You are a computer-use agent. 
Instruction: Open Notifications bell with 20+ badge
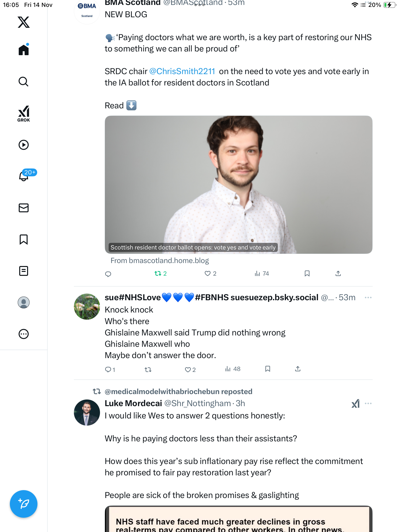click(x=24, y=176)
